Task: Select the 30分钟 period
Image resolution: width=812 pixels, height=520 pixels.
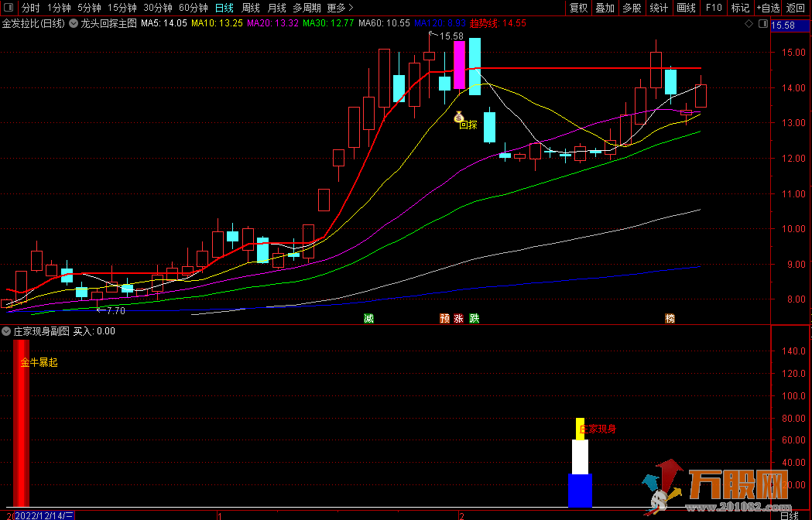Action: tap(157, 8)
